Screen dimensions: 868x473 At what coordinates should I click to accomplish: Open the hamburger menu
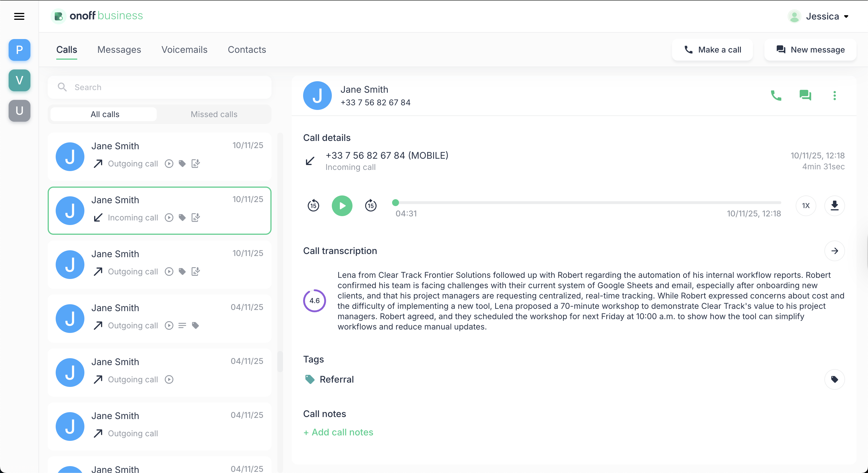click(19, 16)
